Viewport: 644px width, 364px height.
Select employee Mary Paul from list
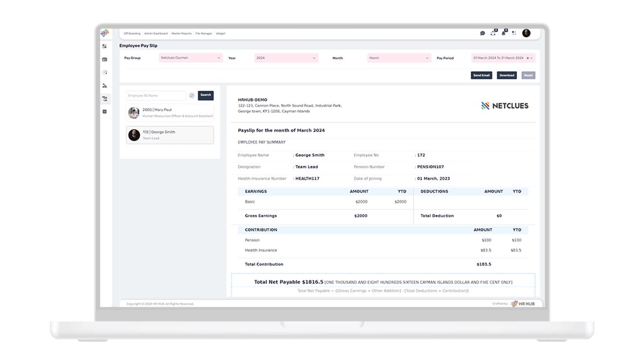pos(170,113)
